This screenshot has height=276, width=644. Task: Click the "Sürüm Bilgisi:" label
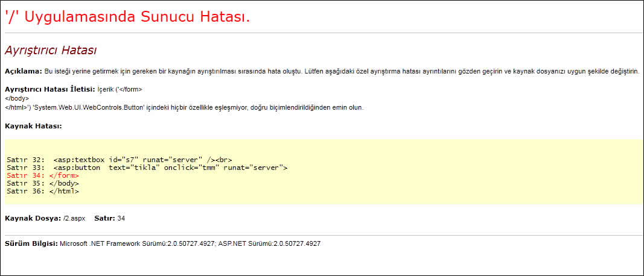(x=31, y=243)
